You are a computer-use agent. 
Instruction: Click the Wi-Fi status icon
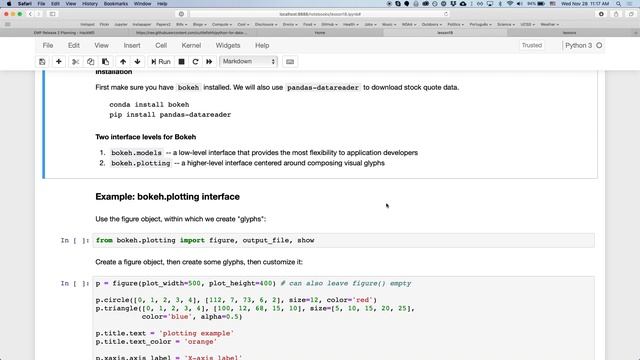[x=510, y=4]
